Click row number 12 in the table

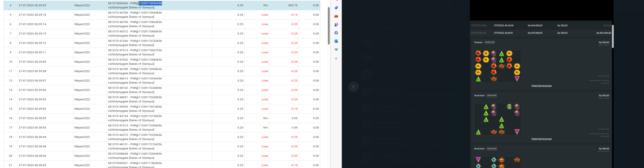pos(10,80)
